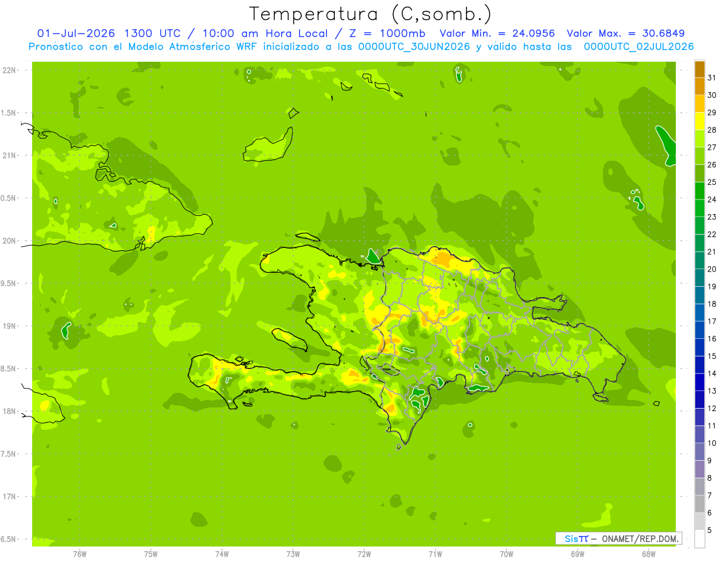Click the 71W longitude label

coord(435,554)
